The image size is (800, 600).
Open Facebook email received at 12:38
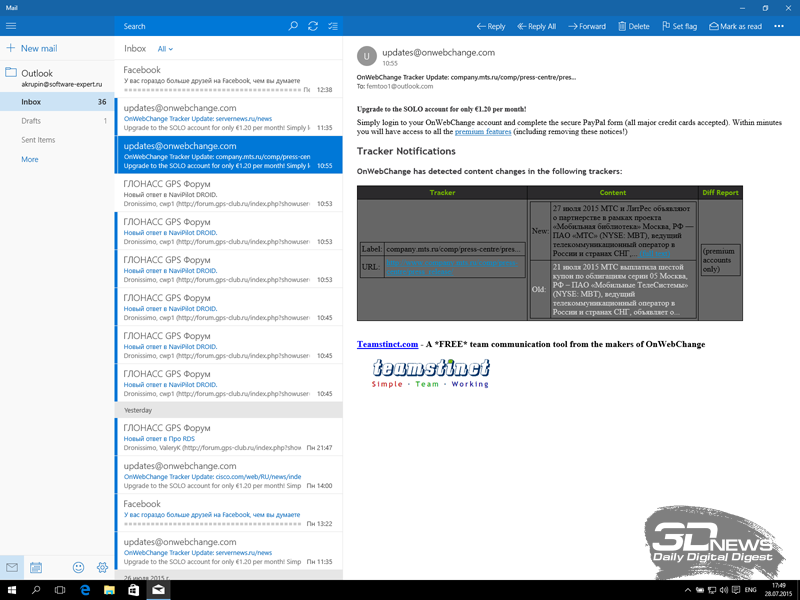point(229,79)
